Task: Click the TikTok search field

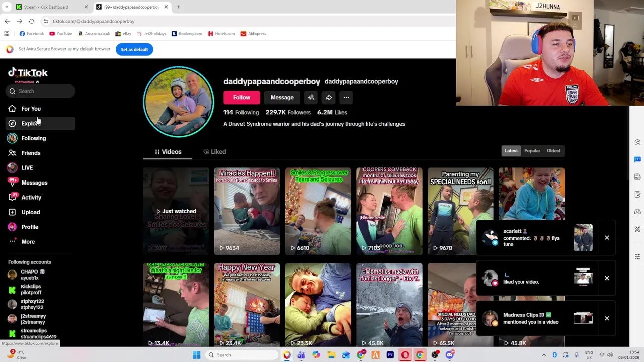Action: click(41, 91)
